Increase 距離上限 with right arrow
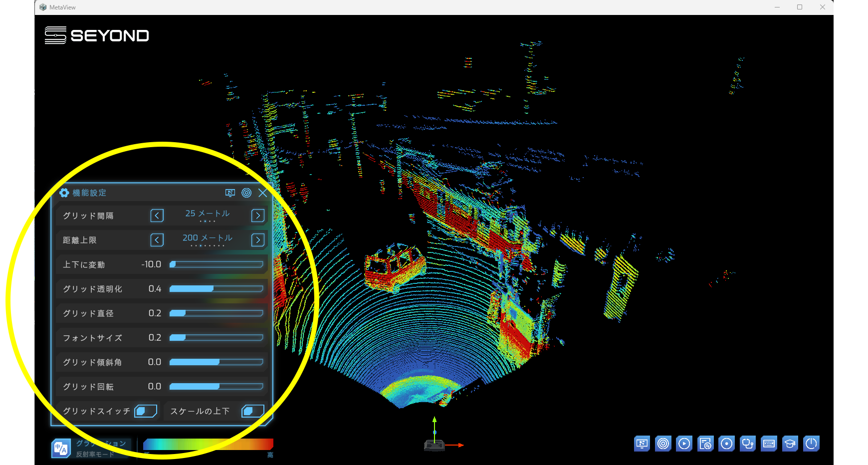 click(x=258, y=240)
